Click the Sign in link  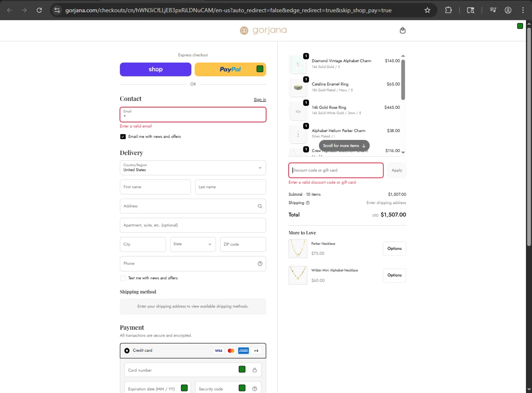tap(260, 100)
